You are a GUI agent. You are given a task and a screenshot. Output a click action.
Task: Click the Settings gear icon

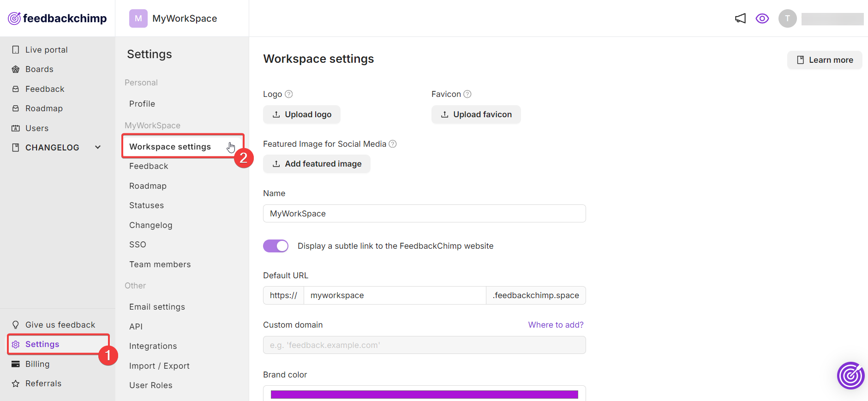pyautogui.click(x=16, y=345)
